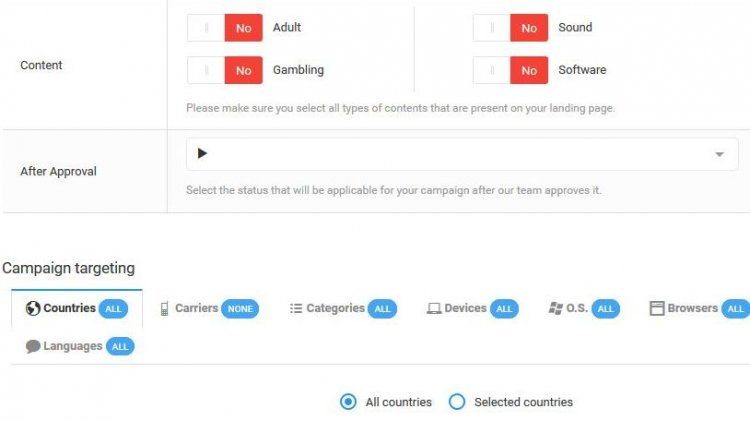Choose the Selected countries radio option
Viewport: 750px width, 421px height.
[457, 402]
